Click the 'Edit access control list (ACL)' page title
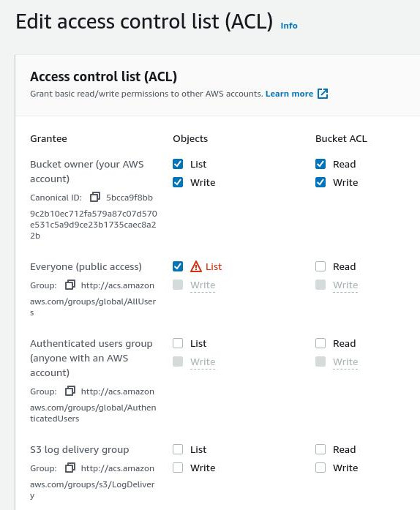This screenshot has height=510, width=420. pos(144,22)
